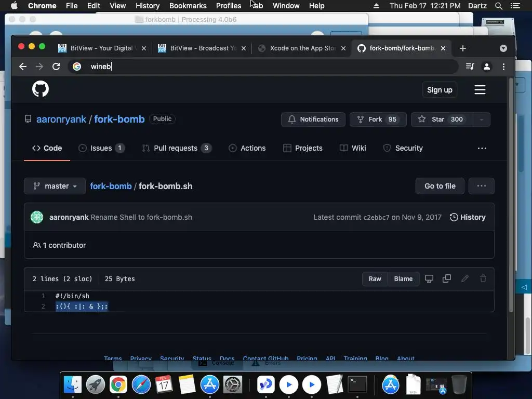Open the Pull requests tab
532x399 pixels.
[x=177, y=148]
